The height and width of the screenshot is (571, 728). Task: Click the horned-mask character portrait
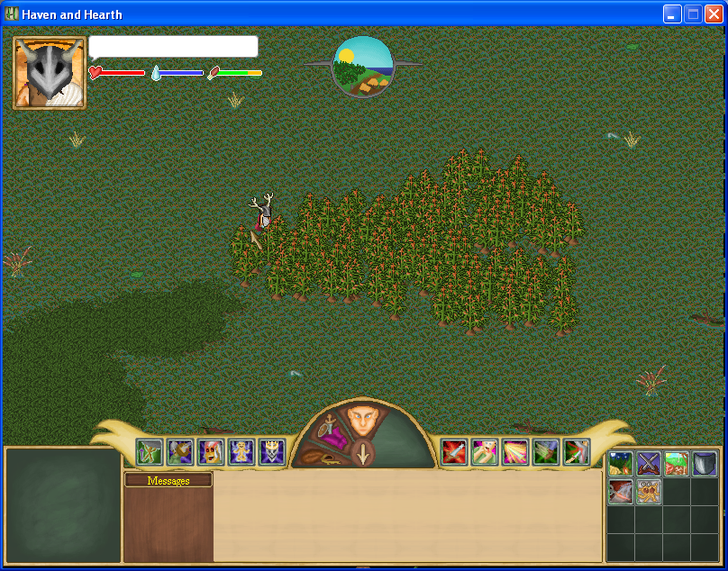pyautogui.click(x=50, y=73)
